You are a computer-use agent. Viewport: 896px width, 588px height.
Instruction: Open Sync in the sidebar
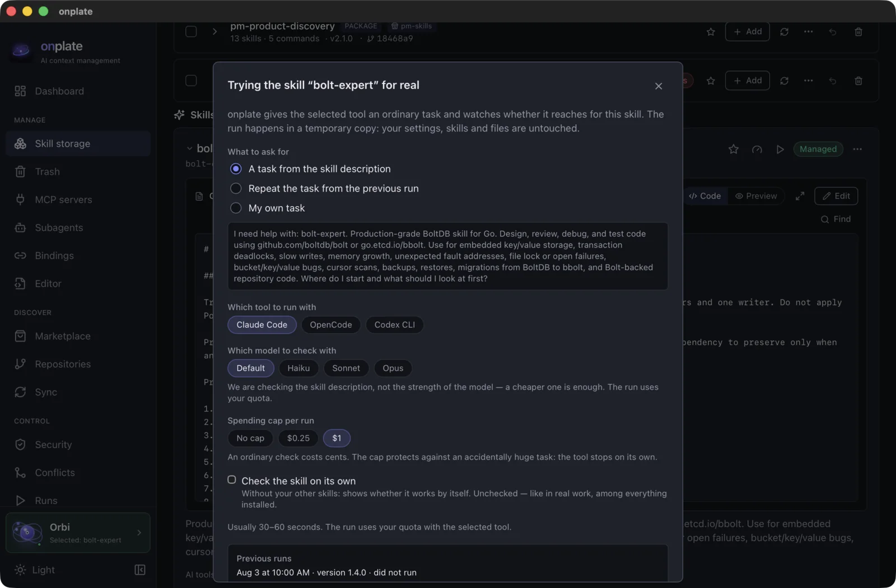click(x=78, y=393)
